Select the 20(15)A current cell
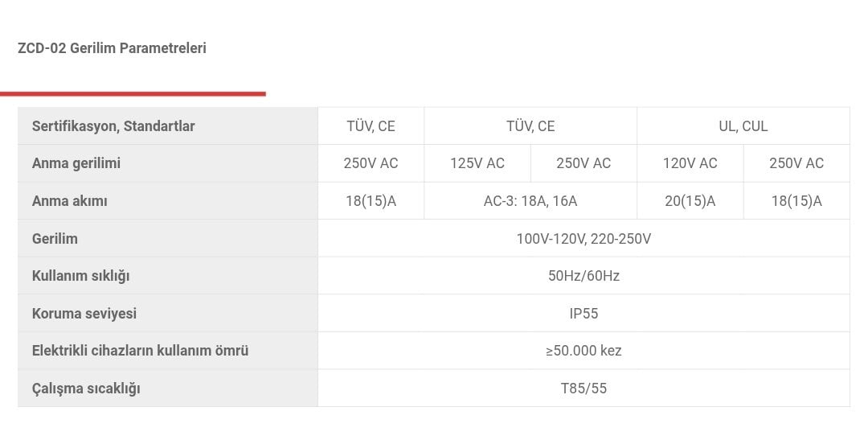This screenshot has width=868, height=440. 690,201
